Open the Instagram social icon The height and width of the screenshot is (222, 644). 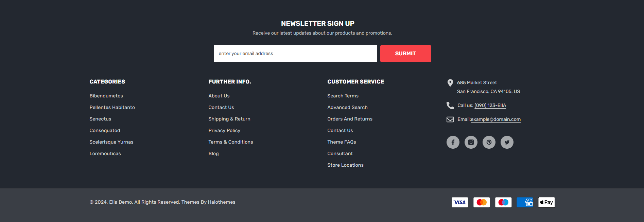[471, 142]
